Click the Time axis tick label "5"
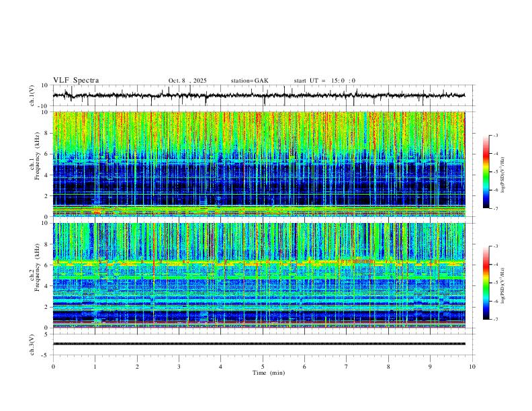Screen dimensions: 532x411 pyautogui.click(x=263, y=367)
